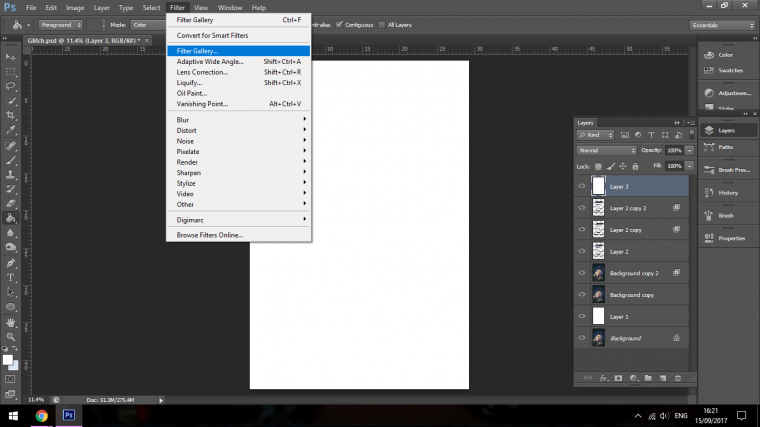
Task: Toggle the All Layers checkbox
Action: coord(382,25)
